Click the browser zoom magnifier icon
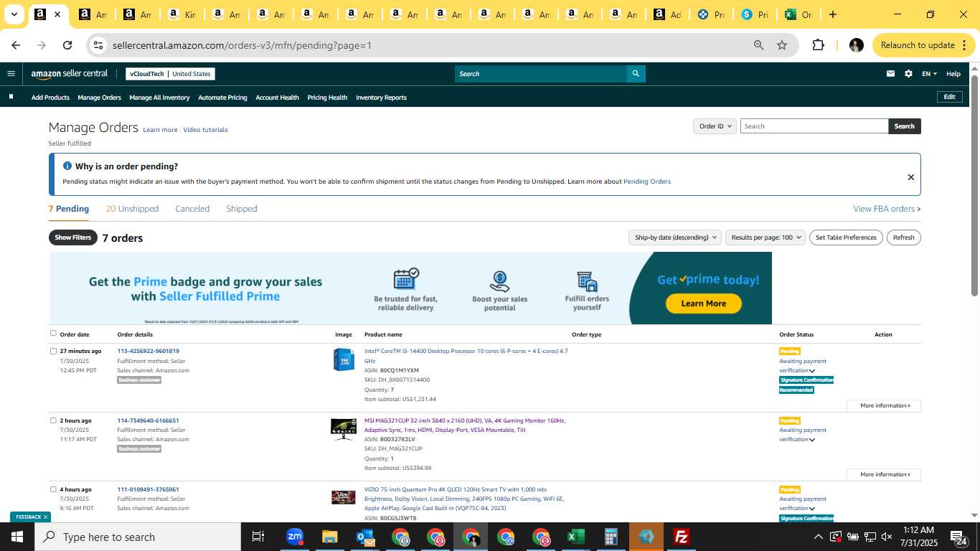The image size is (980, 551). pyautogui.click(x=758, y=45)
